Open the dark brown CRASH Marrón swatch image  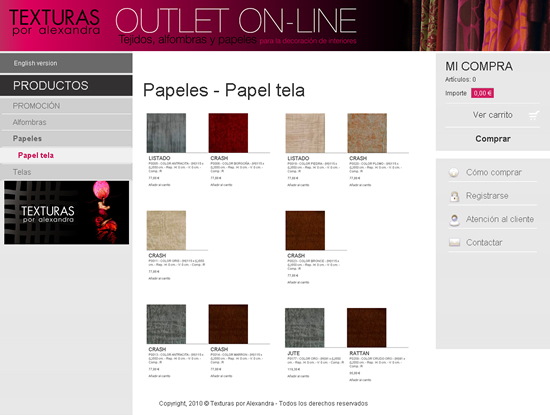[x=228, y=324]
